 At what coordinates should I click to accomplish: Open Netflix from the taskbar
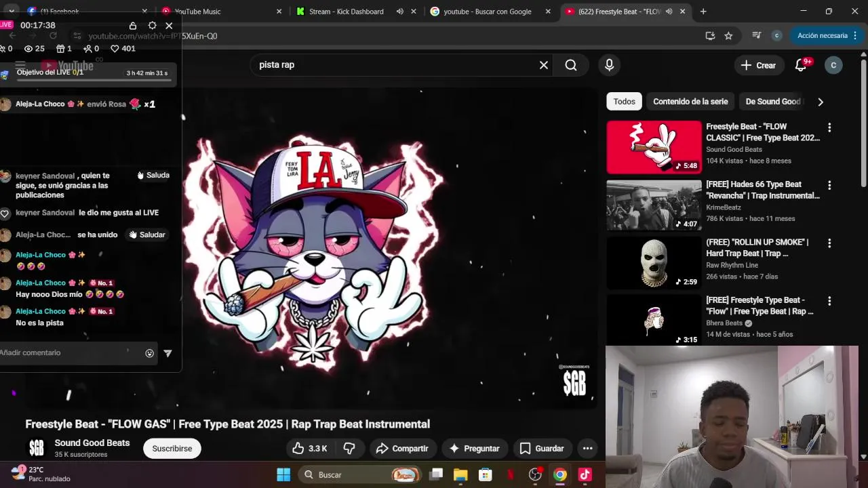[x=511, y=474]
